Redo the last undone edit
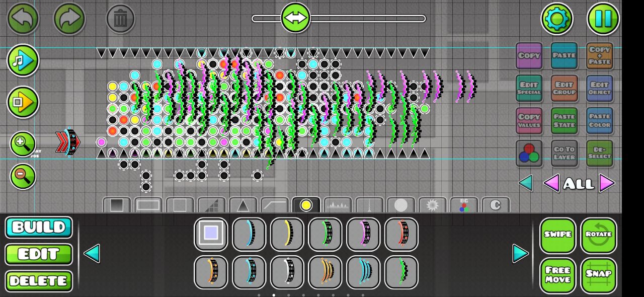Viewport: 644px width, 297px height. click(69, 19)
